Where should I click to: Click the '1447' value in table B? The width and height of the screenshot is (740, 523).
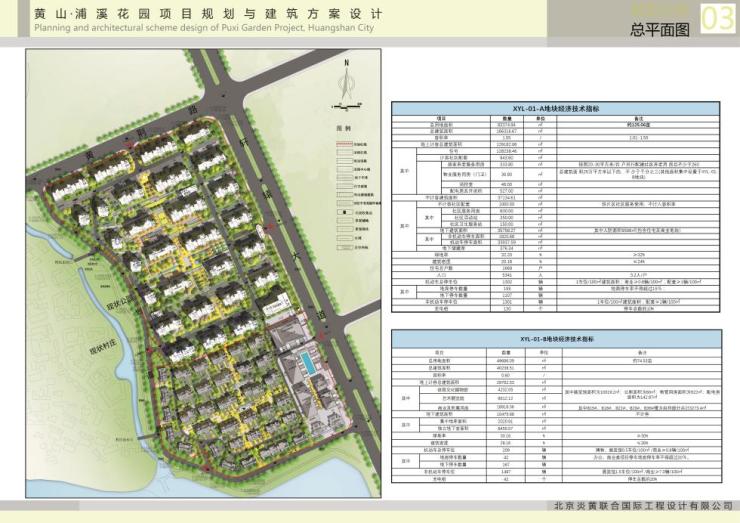click(x=508, y=472)
